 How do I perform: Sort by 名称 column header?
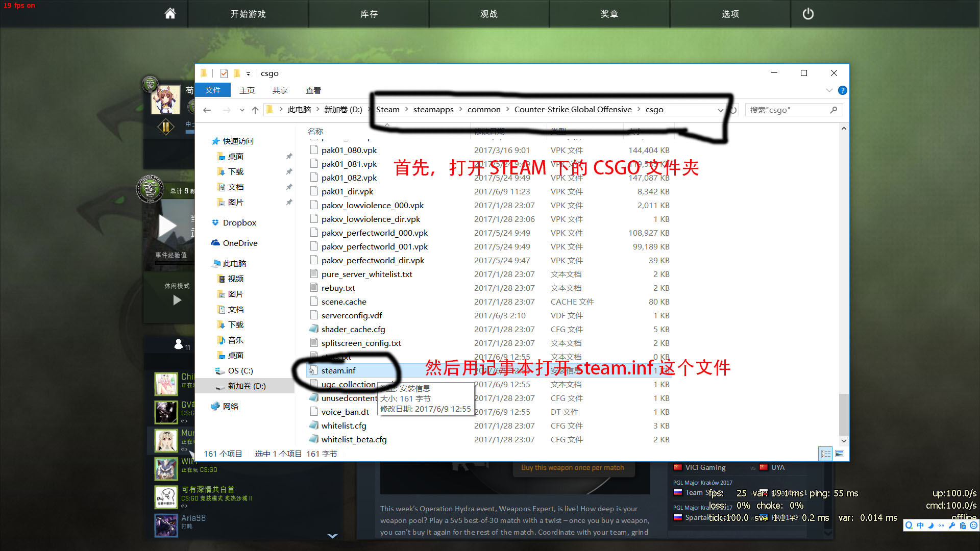pyautogui.click(x=315, y=132)
